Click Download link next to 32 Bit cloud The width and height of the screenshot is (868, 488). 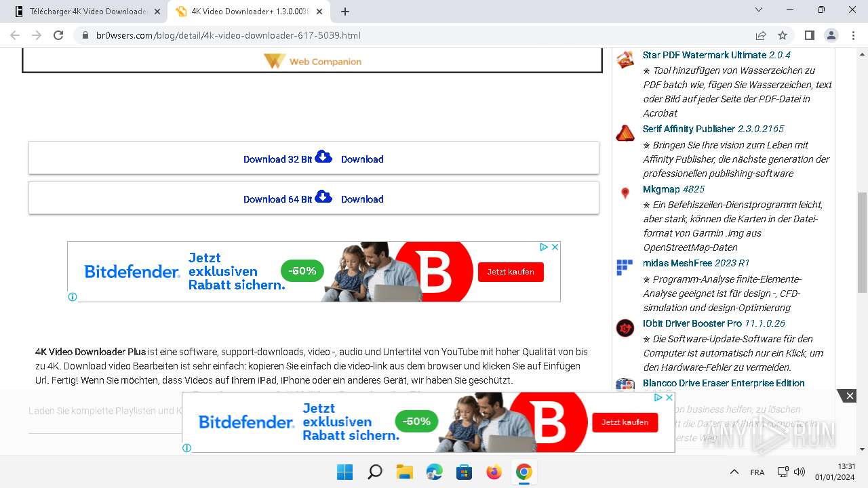click(x=362, y=159)
